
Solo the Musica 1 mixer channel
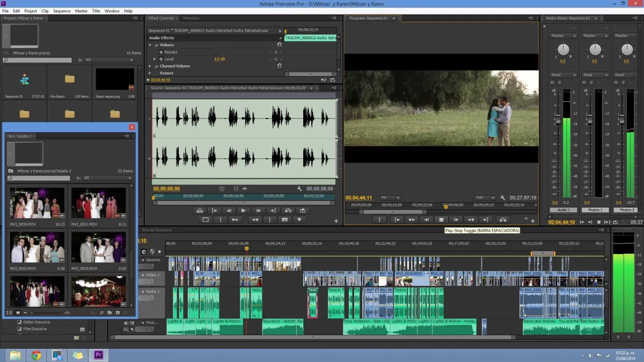click(x=591, y=83)
